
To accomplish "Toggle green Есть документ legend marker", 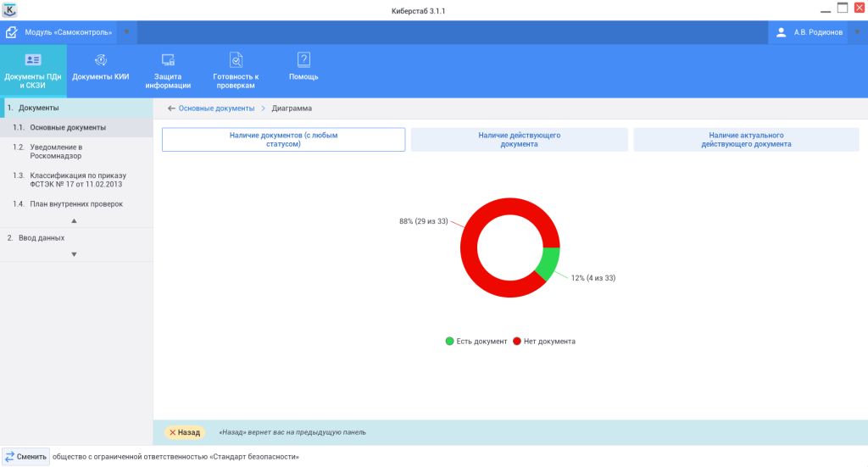I will (x=449, y=342).
